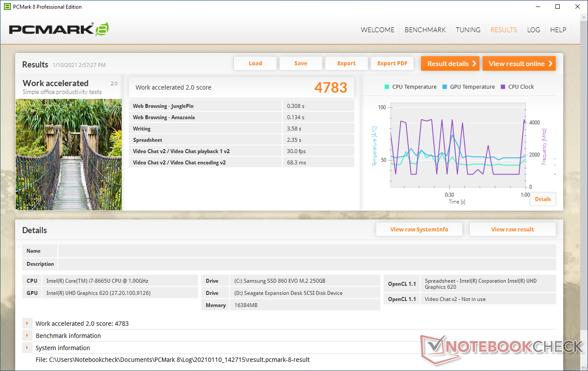Open Result details
Image resolution: width=588 pixels, height=371 pixels.
pyautogui.click(x=450, y=64)
